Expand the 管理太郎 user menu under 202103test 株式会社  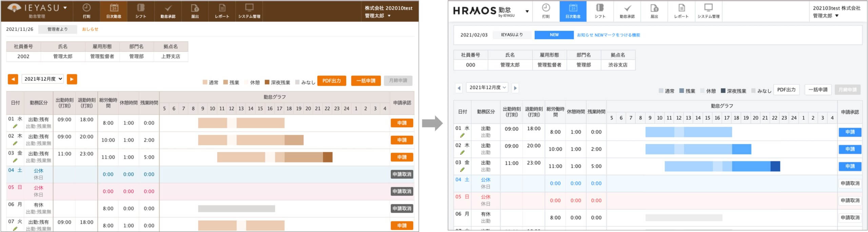point(826,16)
